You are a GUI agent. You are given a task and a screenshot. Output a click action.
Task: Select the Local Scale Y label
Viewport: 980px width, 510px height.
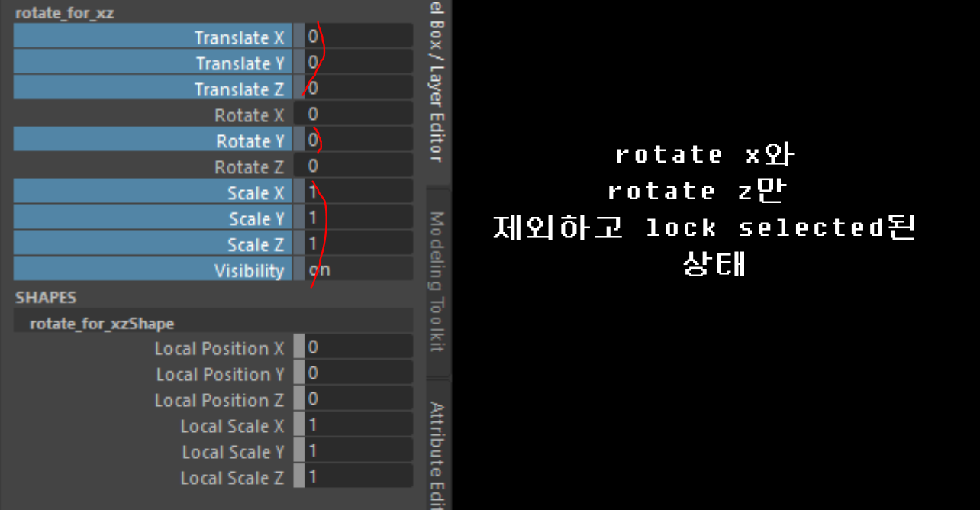[x=233, y=453]
